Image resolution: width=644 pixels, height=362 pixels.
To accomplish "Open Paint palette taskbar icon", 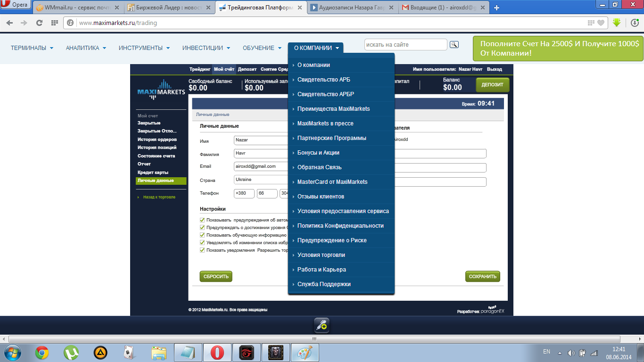I will tap(305, 353).
